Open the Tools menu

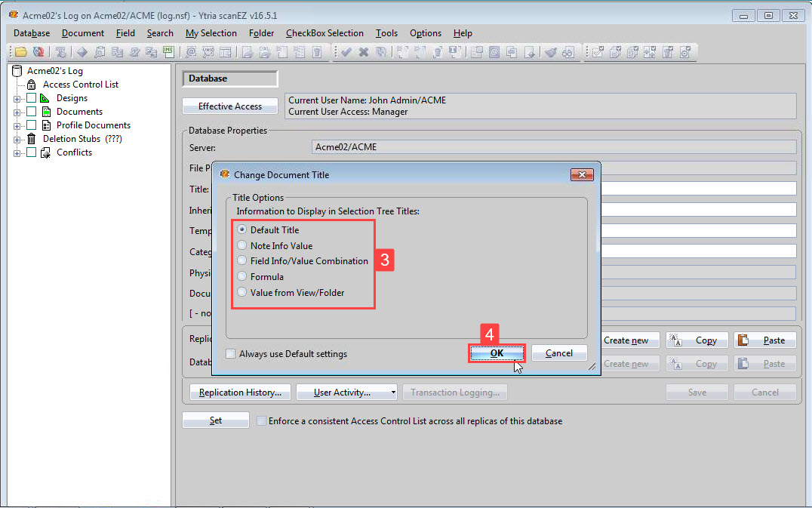click(386, 33)
